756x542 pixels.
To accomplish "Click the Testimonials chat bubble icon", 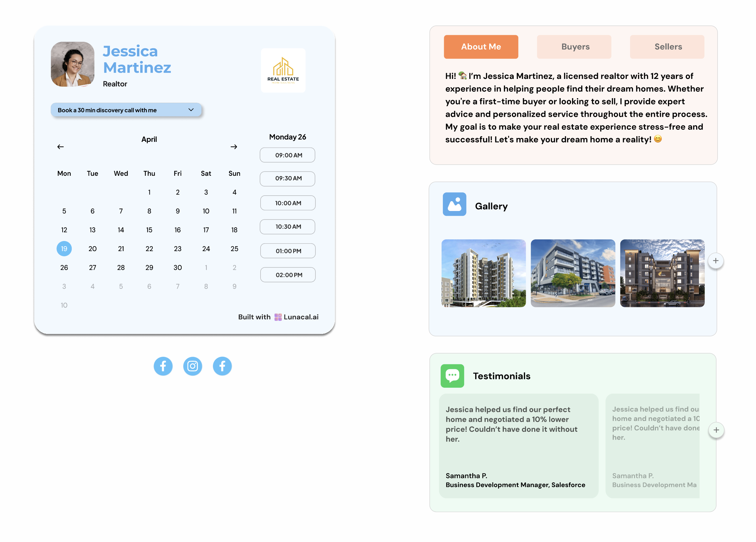I will (453, 375).
